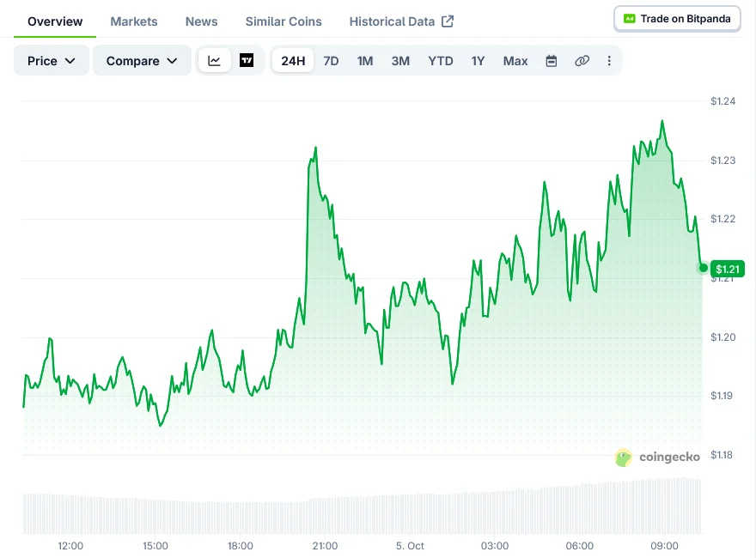Open the Similar Coins tab
Image resolution: width=756 pixels, height=558 pixels.
[x=283, y=21]
